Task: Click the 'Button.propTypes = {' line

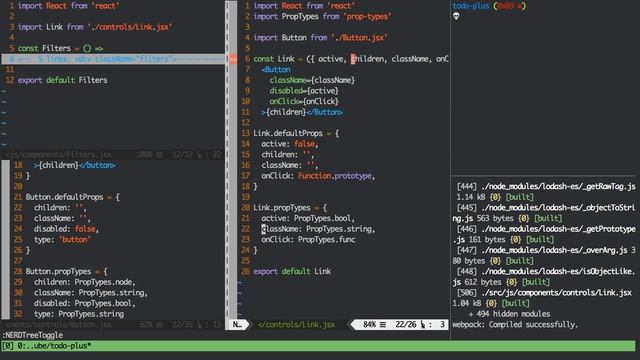Action: click(x=67, y=271)
